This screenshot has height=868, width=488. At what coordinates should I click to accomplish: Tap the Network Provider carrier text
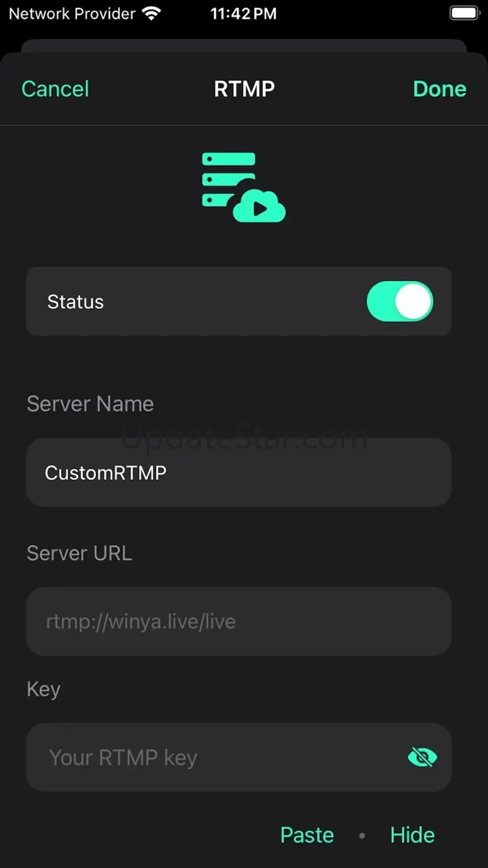point(72,13)
